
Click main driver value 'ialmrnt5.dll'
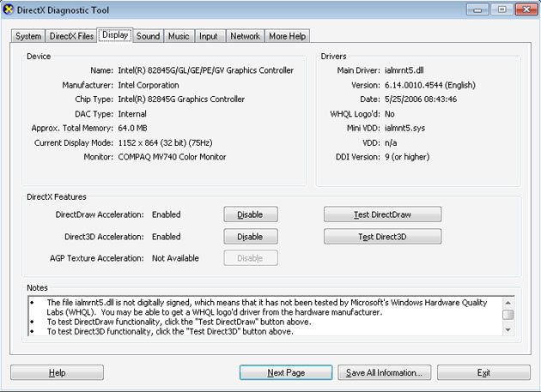[404, 70]
